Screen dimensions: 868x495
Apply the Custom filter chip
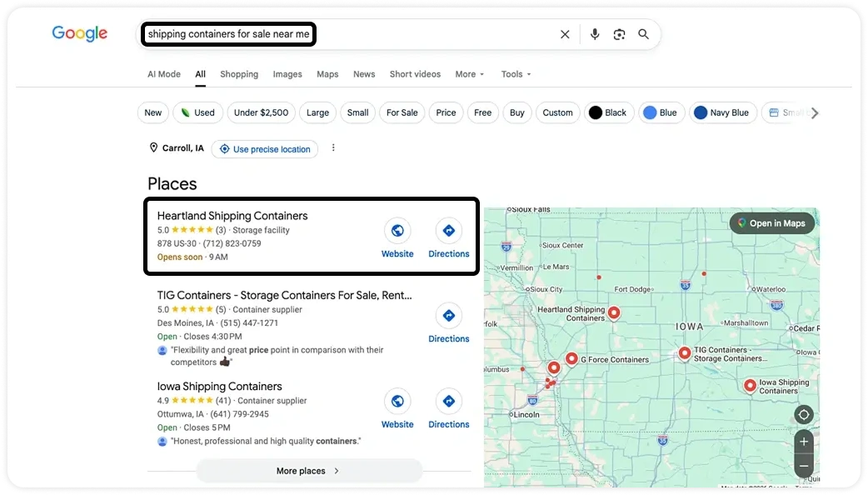click(557, 113)
